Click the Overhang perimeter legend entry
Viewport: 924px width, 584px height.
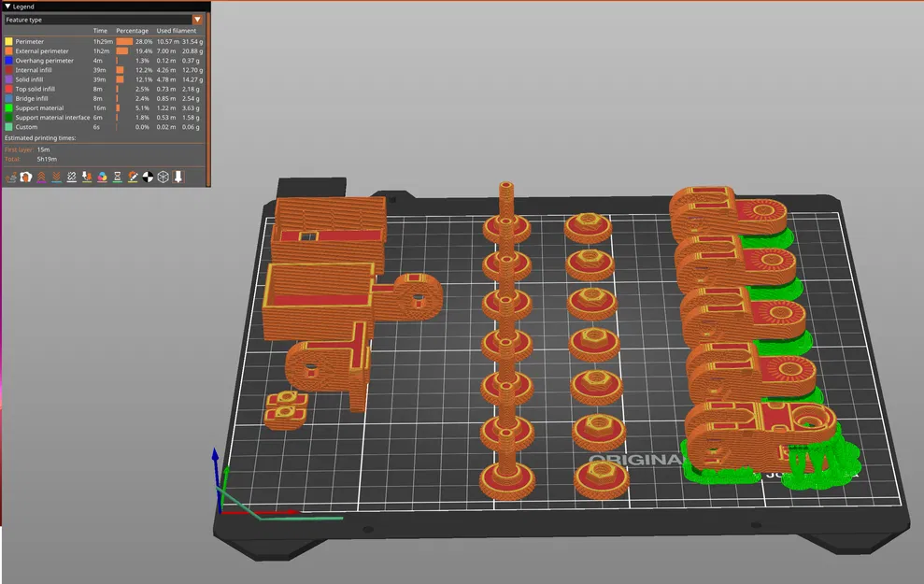[x=104, y=61]
